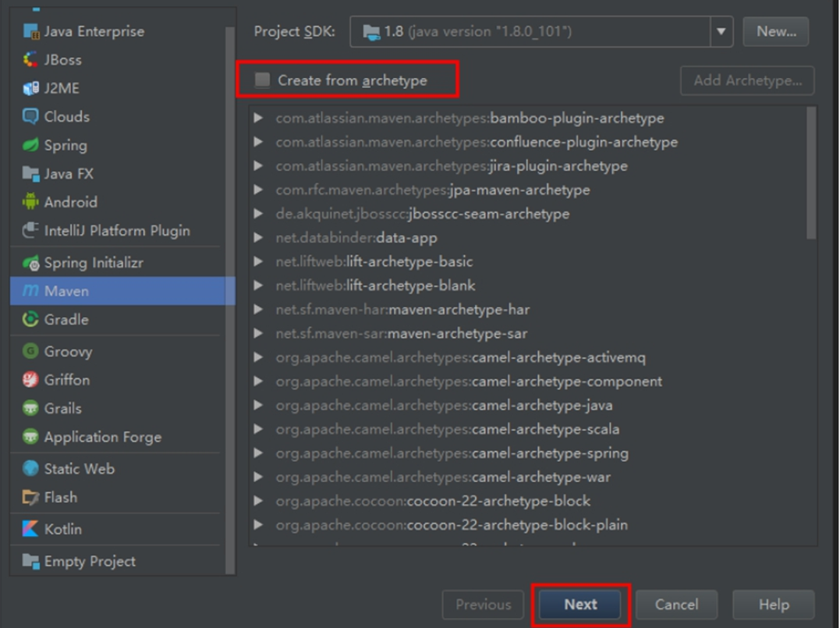The height and width of the screenshot is (628, 840).
Task: Open Help for the wizard
Action: [774, 605]
